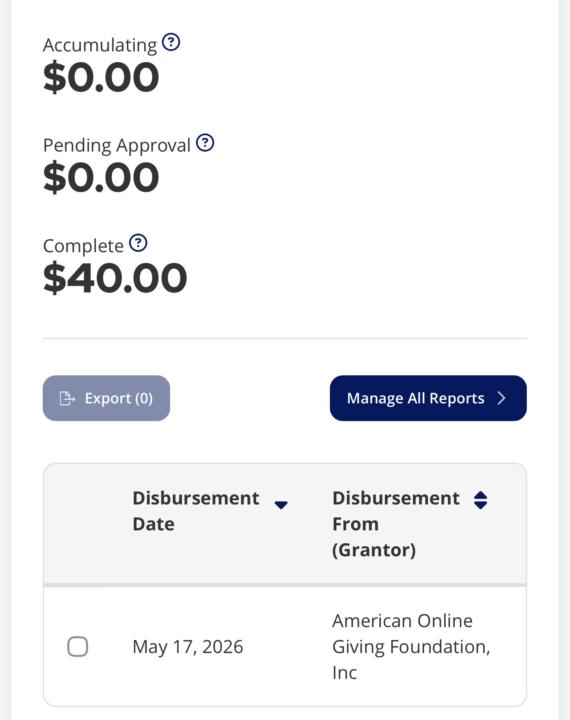Click the right chevron on Manage All Reports
The image size is (570, 720).
(502, 398)
